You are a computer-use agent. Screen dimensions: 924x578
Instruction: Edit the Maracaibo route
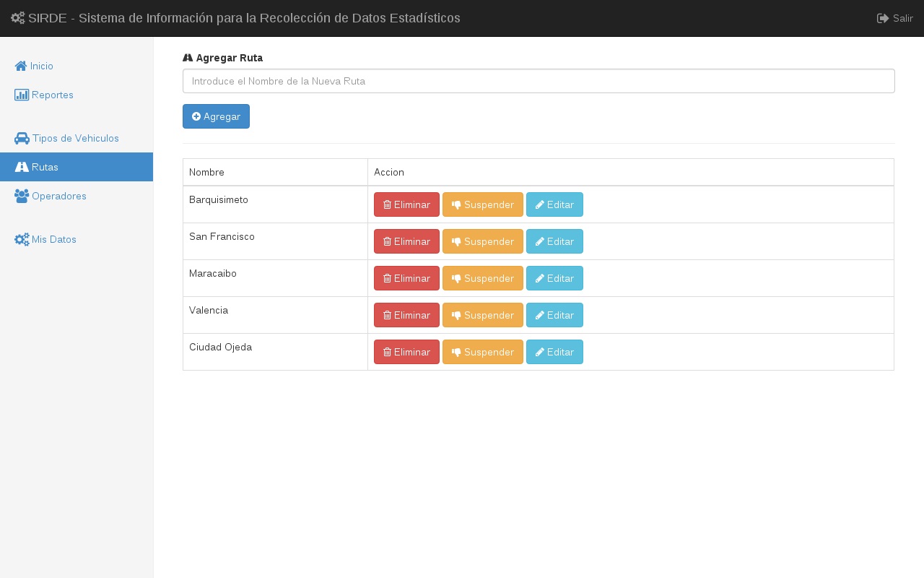click(554, 278)
